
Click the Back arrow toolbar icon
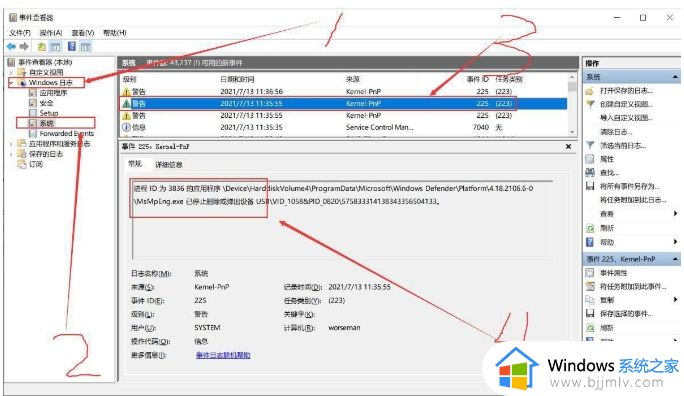[x=11, y=46]
